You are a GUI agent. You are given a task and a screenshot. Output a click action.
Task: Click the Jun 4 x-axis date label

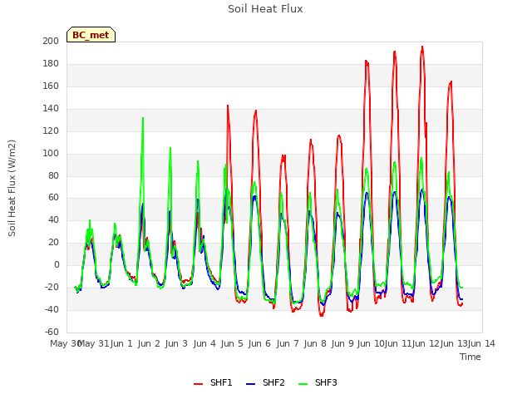click(204, 343)
